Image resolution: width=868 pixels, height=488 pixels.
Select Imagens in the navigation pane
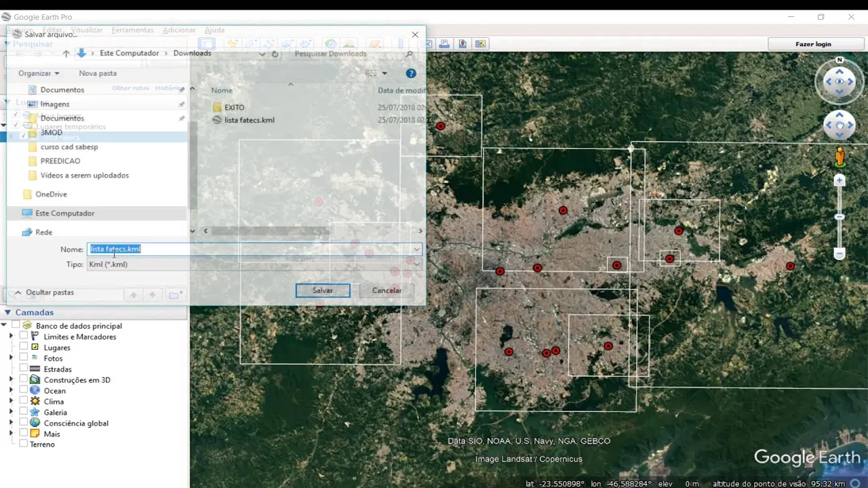[x=55, y=104]
